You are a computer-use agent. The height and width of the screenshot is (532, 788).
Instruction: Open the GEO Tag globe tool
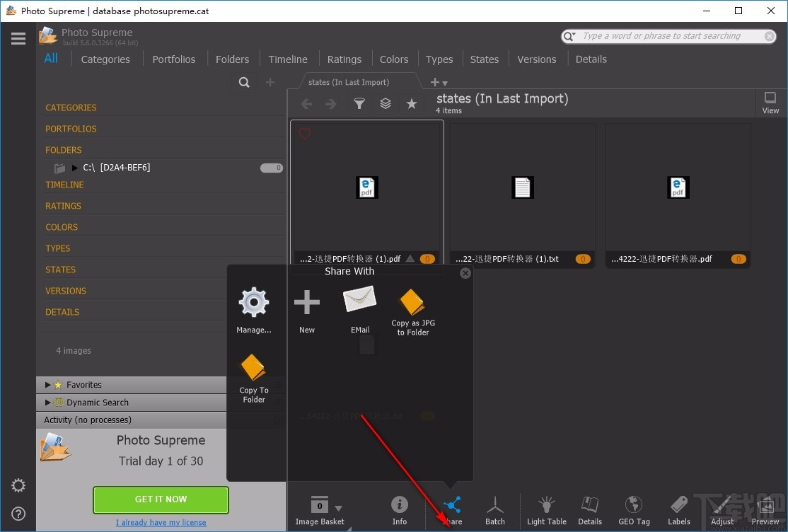tap(634, 510)
